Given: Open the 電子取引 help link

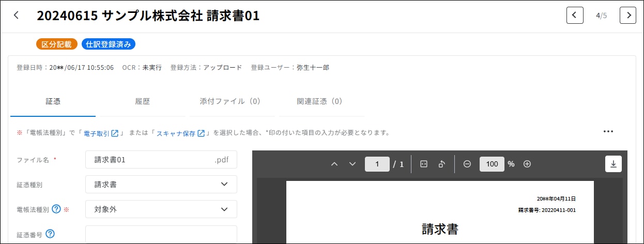Looking at the screenshot, I should [x=101, y=133].
